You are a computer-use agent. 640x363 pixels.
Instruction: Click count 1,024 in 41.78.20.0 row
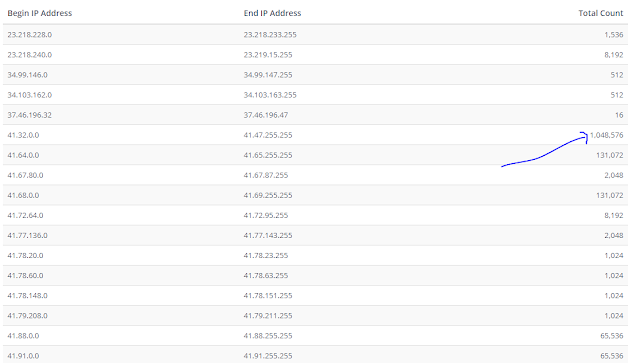point(613,255)
